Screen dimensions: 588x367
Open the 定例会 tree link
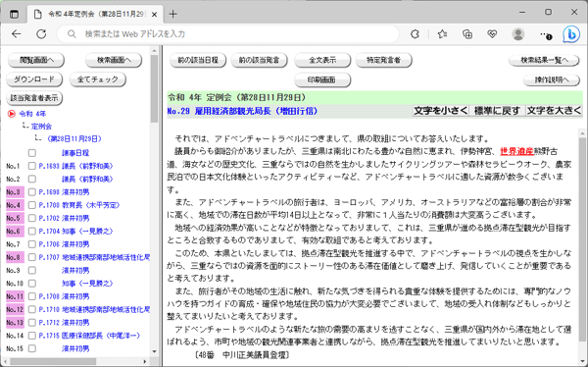(41, 127)
